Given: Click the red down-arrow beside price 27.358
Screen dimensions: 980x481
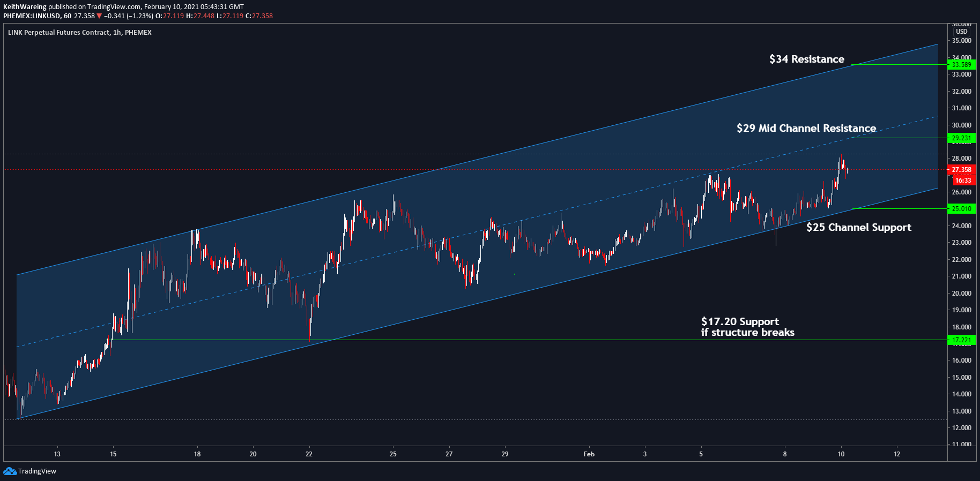Looking at the screenshot, I should (x=99, y=16).
